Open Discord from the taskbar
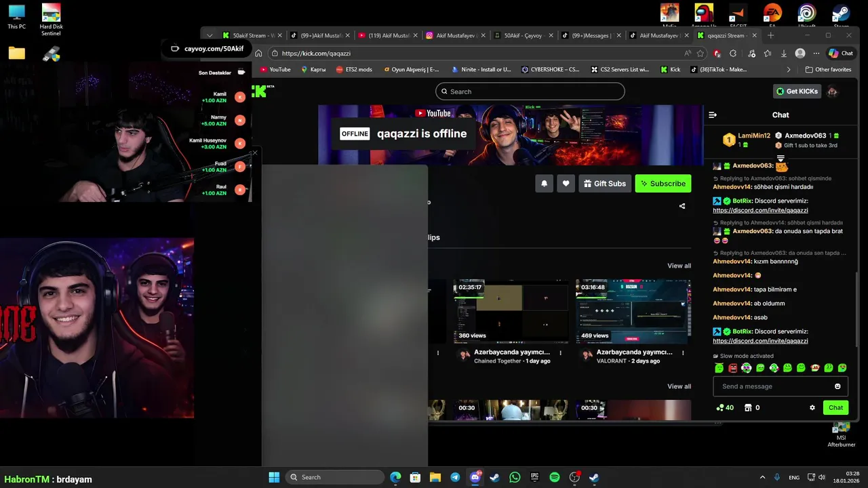This screenshot has height=488, width=868. (x=475, y=477)
